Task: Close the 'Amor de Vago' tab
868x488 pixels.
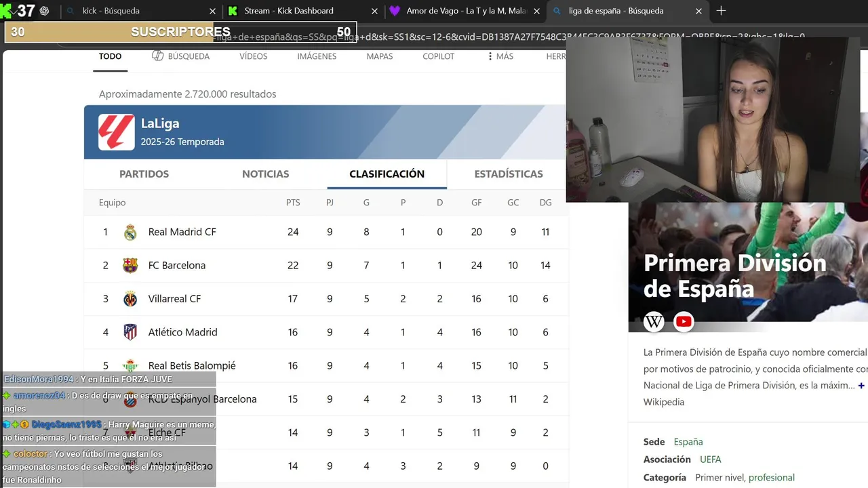Action: (536, 11)
